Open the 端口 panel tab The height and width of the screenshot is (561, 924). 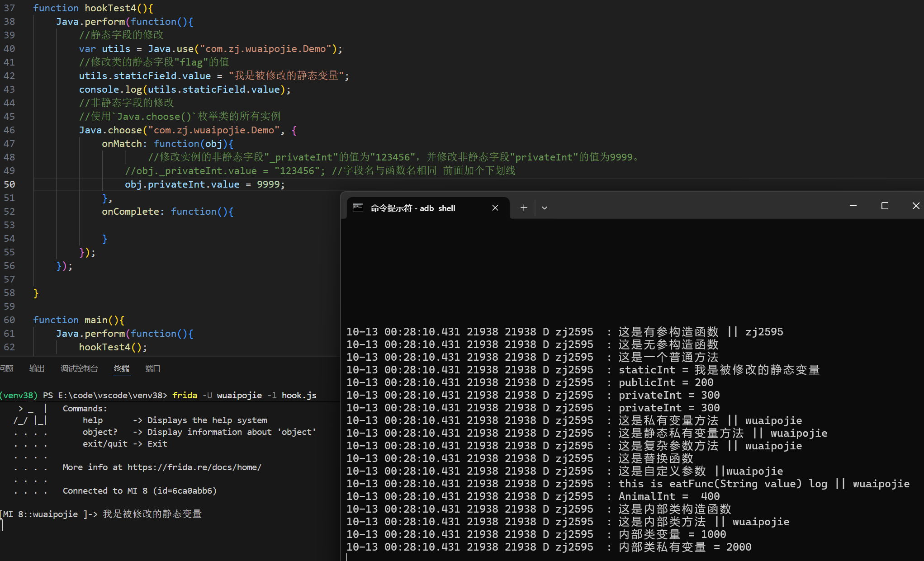tap(153, 368)
